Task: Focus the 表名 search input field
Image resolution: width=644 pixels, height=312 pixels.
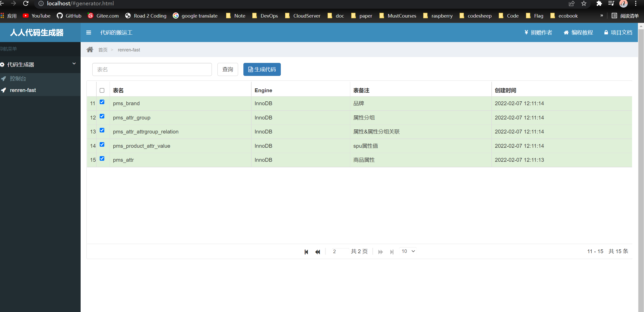Action: 152,69
